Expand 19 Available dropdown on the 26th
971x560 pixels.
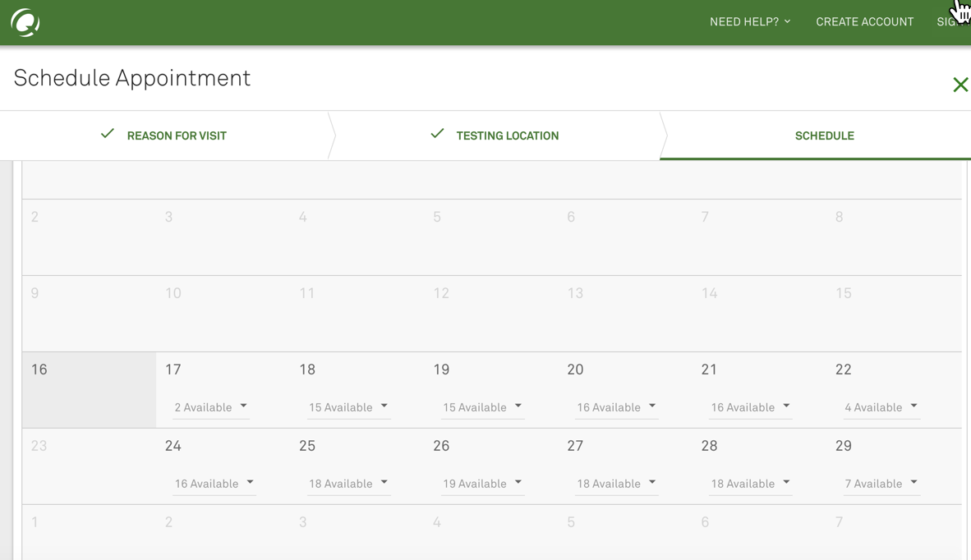[482, 484]
